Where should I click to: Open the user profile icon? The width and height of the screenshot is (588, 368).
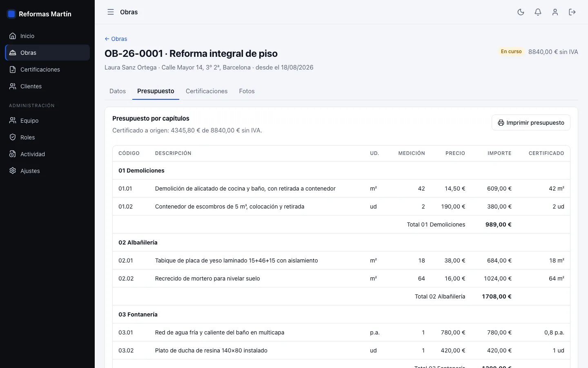(555, 12)
